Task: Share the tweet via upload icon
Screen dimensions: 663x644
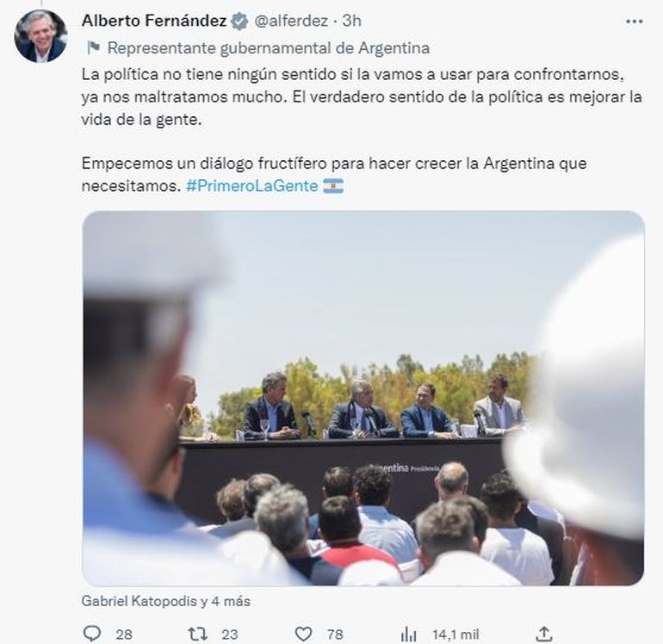Action: point(544,634)
